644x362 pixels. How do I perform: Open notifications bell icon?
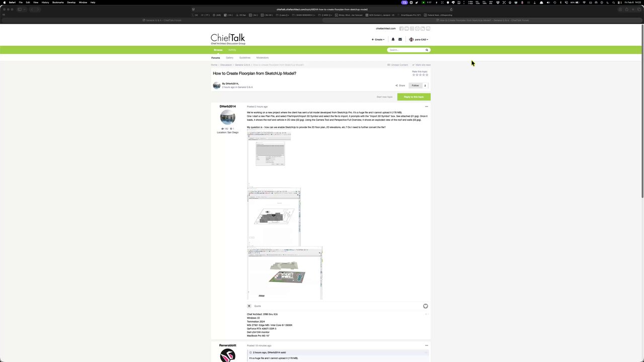(393, 39)
